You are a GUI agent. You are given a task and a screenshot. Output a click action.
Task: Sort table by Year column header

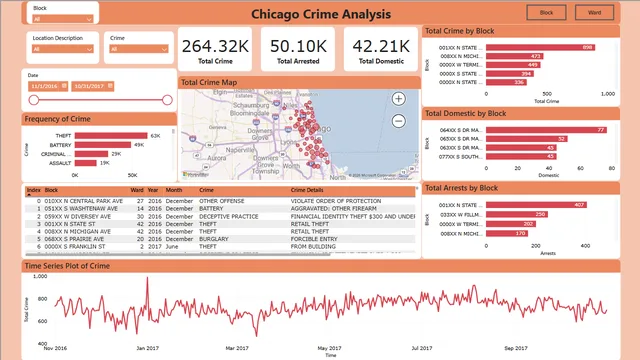click(153, 190)
